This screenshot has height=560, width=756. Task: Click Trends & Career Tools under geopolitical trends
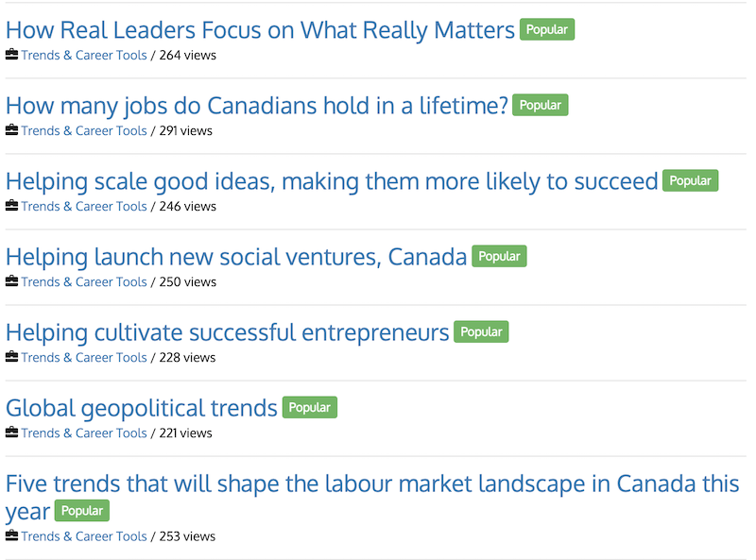84,433
